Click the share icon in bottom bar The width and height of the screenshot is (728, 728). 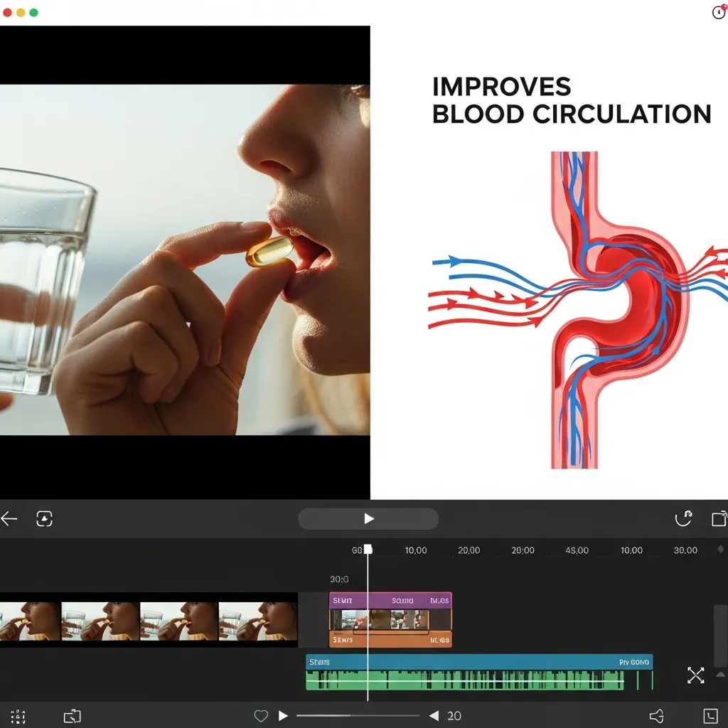pos(657,716)
